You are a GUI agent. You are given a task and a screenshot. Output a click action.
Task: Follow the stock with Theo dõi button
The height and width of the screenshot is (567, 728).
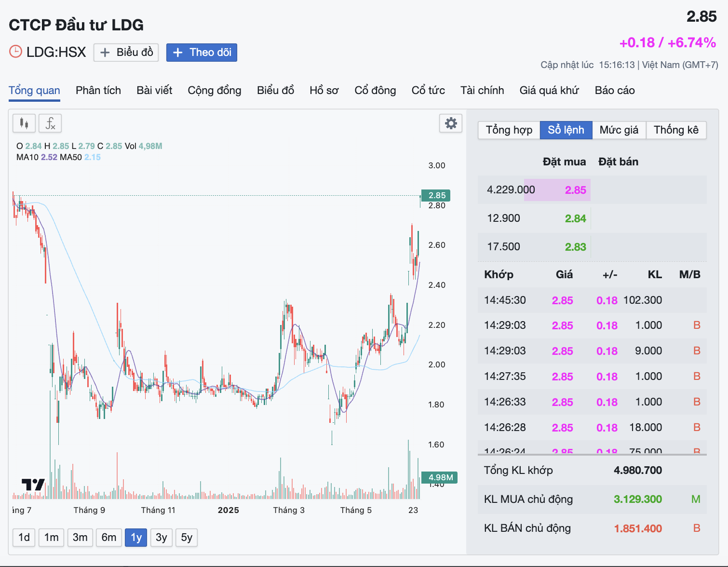[x=202, y=52]
